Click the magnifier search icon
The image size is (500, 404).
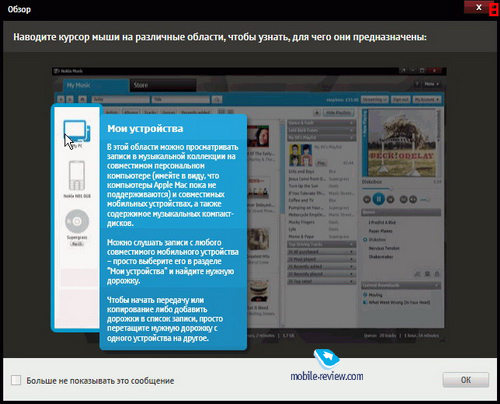click(x=217, y=99)
